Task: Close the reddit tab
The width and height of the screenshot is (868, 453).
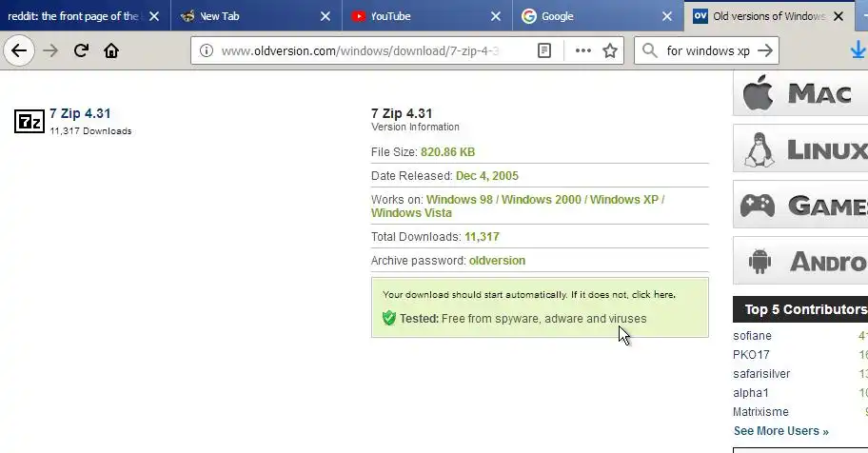Action: pyautogui.click(x=154, y=16)
